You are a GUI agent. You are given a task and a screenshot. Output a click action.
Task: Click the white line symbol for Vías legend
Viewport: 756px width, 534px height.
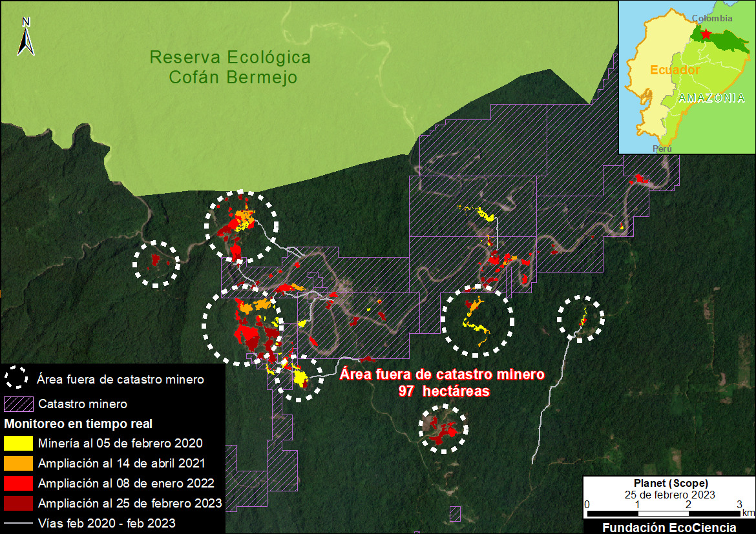(18, 524)
